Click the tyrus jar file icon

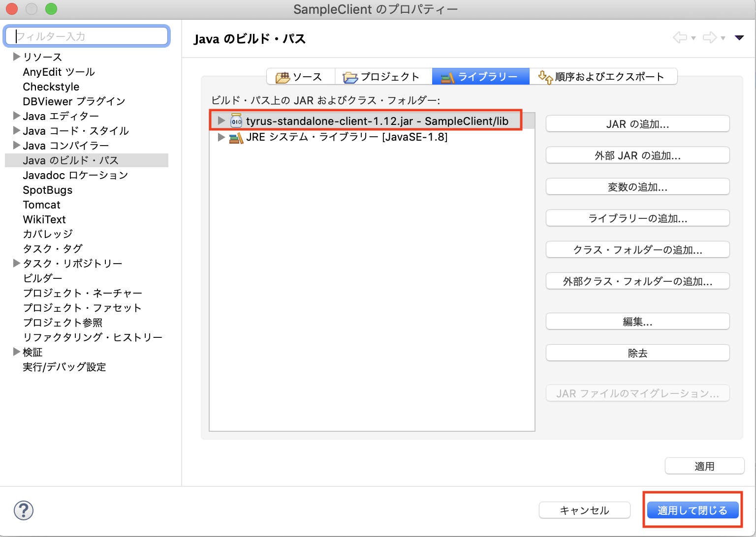point(236,121)
